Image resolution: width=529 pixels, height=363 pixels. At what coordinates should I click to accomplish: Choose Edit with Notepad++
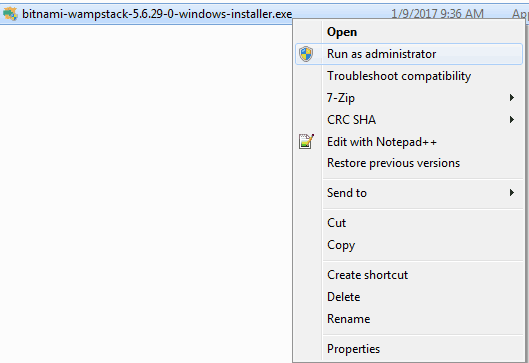(409, 142)
